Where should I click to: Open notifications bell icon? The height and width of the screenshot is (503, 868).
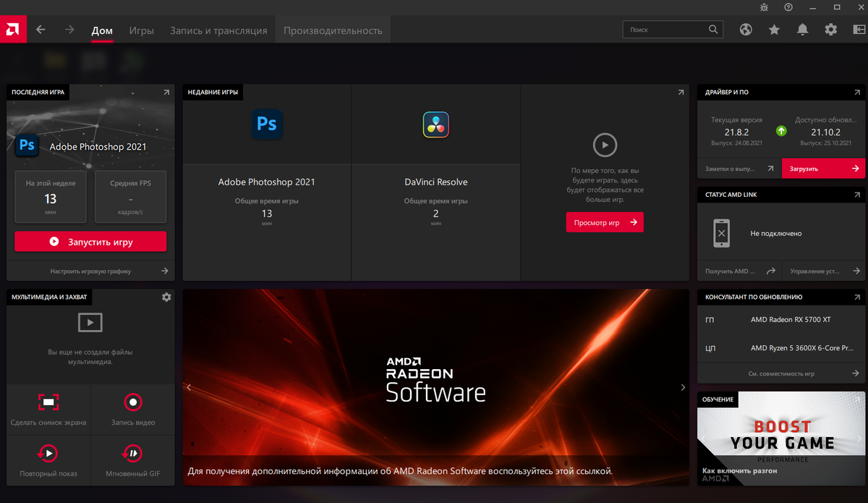click(802, 30)
